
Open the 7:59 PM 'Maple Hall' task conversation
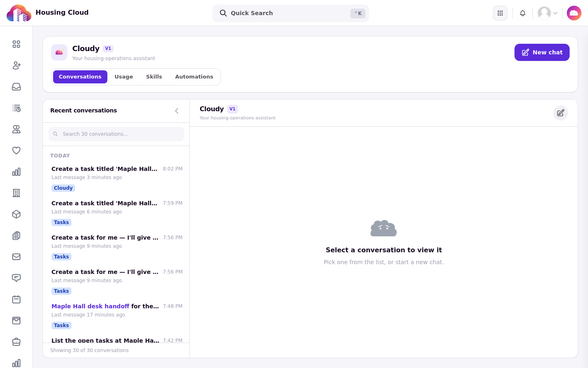(x=116, y=213)
